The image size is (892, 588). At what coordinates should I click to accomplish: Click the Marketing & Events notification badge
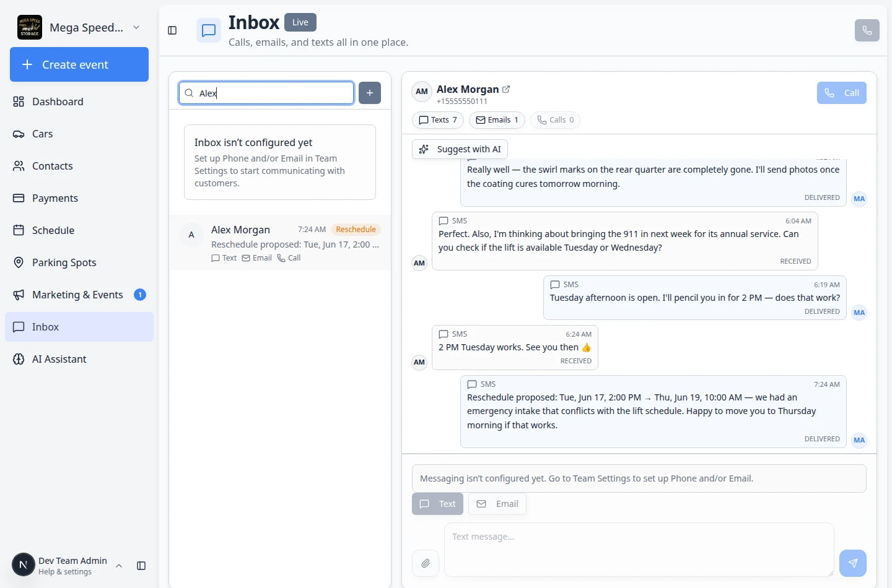click(x=140, y=295)
